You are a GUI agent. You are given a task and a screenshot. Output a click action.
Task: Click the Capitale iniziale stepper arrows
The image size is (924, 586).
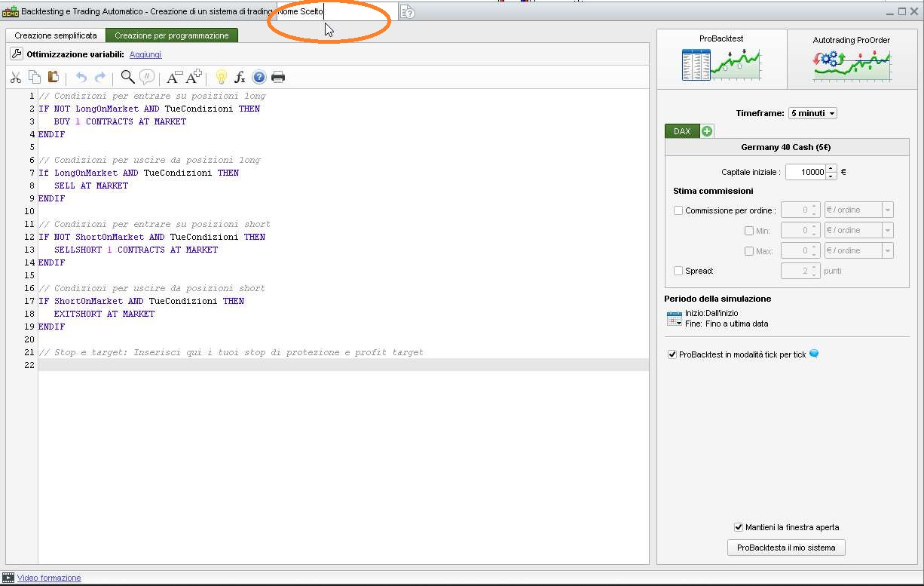[x=831, y=172]
